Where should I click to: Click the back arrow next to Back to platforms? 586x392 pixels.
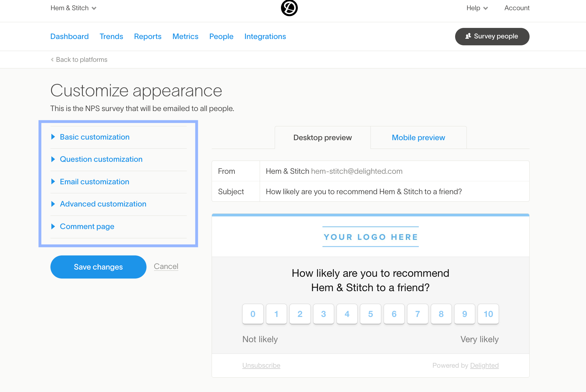[x=52, y=59]
